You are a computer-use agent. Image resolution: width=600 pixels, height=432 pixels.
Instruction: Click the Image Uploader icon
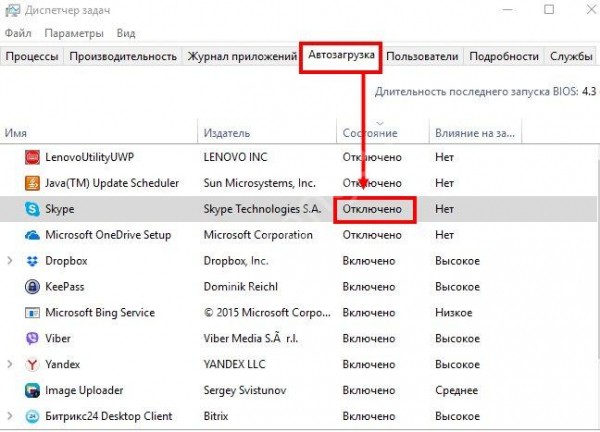click(x=32, y=390)
